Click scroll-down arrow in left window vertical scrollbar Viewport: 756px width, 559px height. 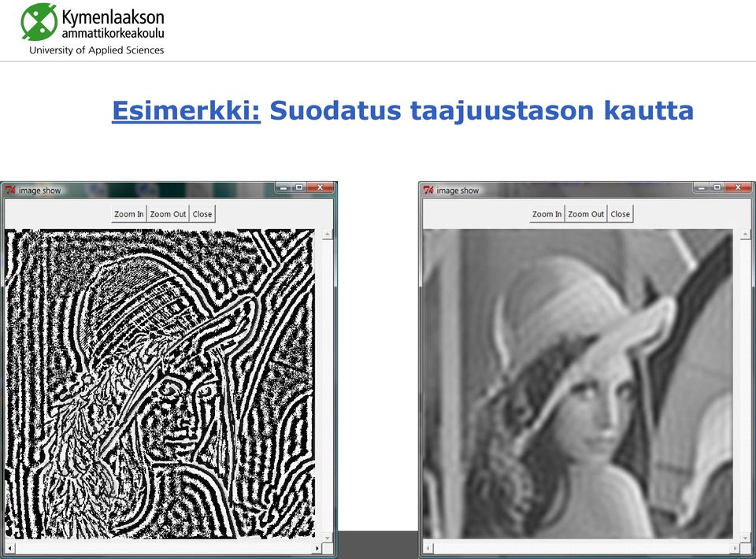[327, 537]
